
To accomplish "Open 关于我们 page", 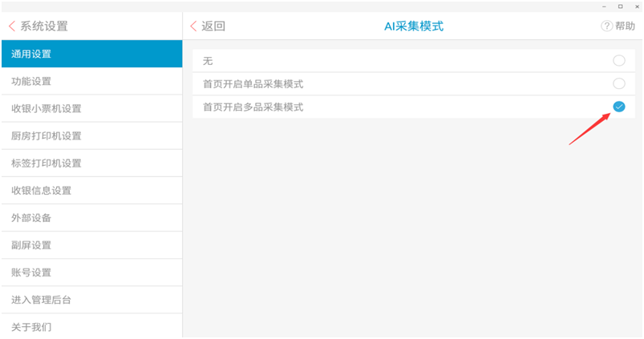I will pos(91,327).
